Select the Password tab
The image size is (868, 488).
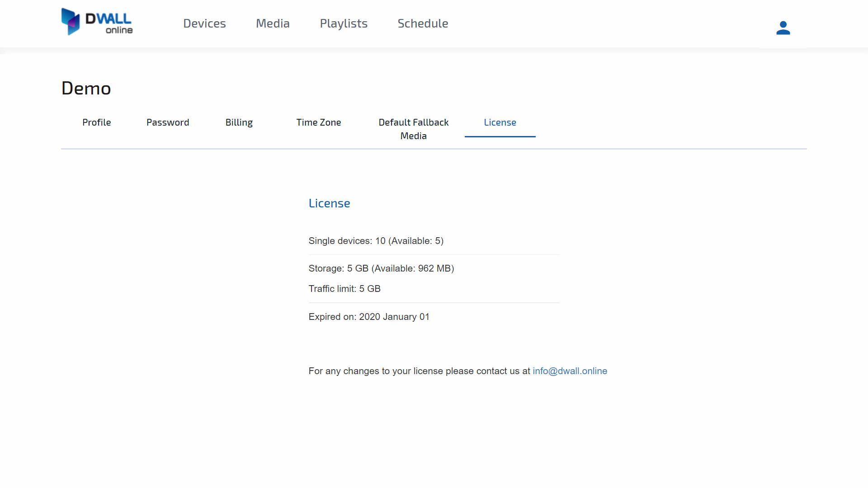(x=168, y=122)
